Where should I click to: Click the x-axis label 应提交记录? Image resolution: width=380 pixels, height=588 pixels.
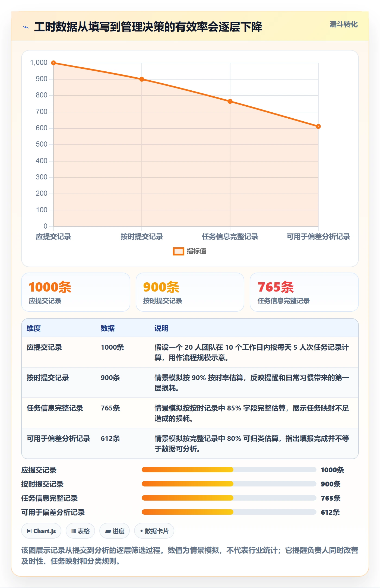click(x=53, y=237)
